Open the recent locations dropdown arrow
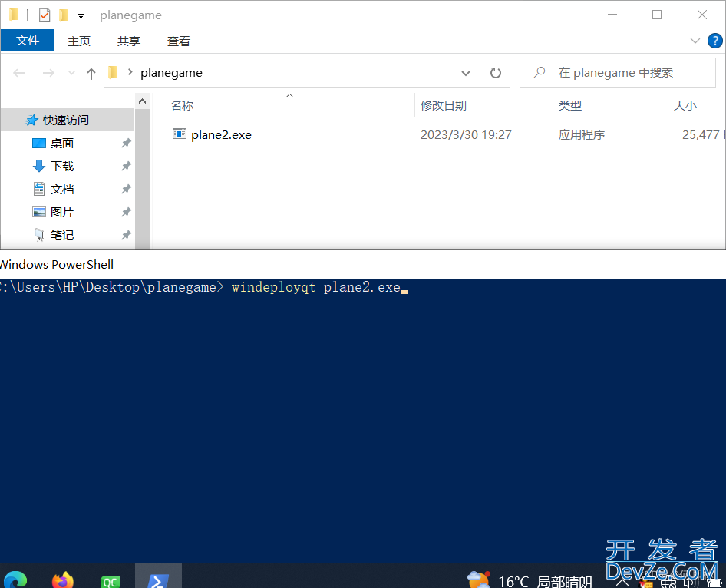The width and height of the screenshot is (726, 588). tap(71, 73)
